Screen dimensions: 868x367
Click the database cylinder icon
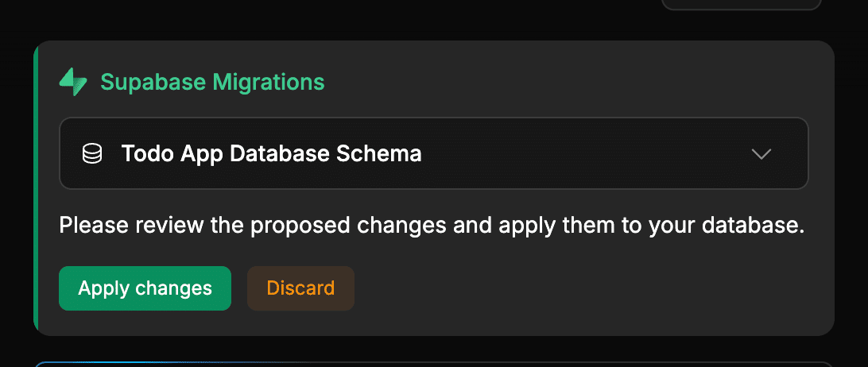click(x=92, y=153)
